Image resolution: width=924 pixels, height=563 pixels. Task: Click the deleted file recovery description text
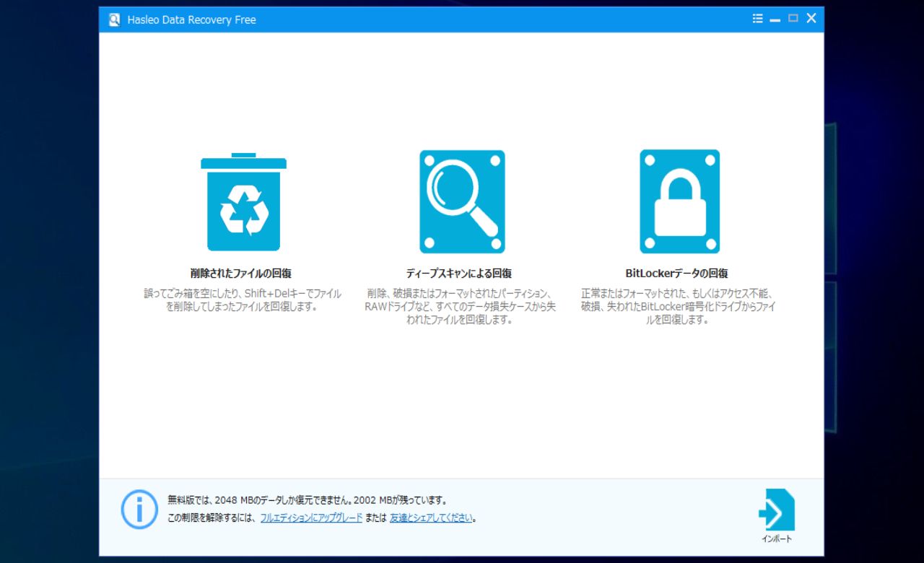coord(242,300)
